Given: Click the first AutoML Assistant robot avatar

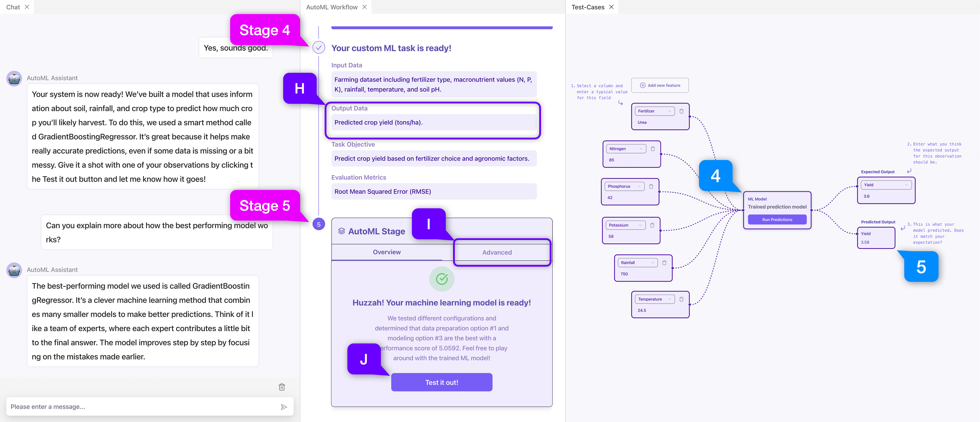Looking at the screenshot, I should point(14,79).
